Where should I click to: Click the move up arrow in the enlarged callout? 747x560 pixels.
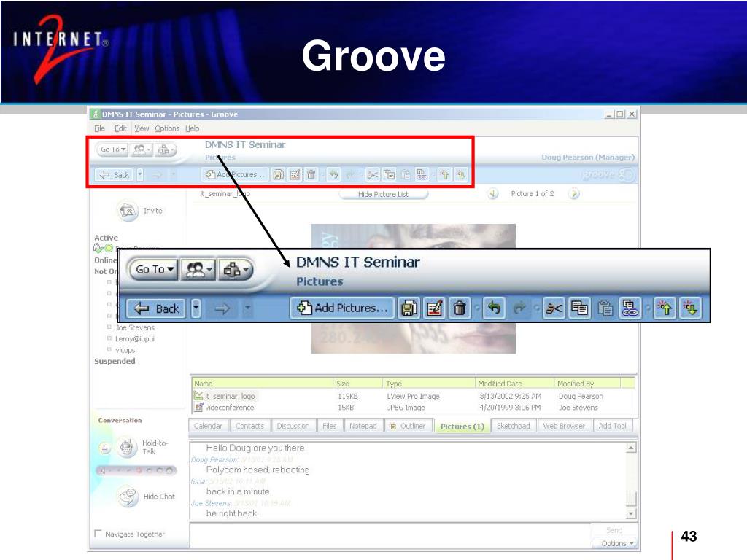665,308
